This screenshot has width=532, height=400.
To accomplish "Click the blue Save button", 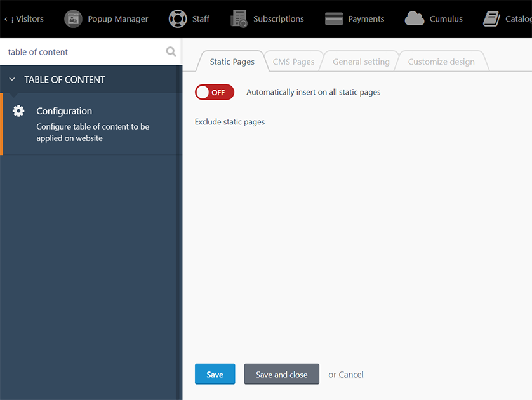I will pyautogui.click(x=215, y=374).
